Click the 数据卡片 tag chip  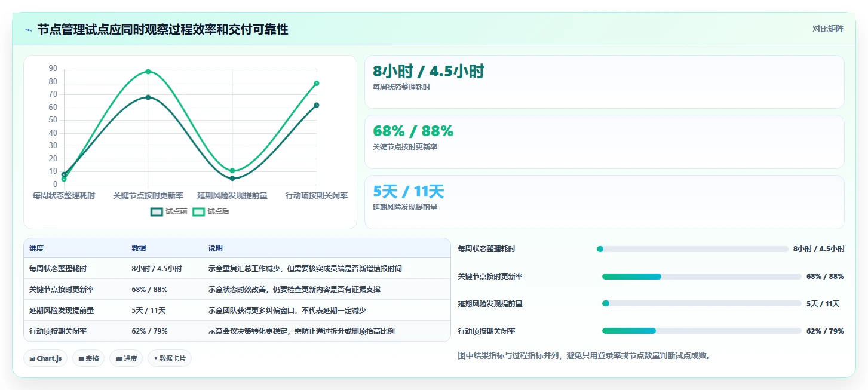pos(170,358)
